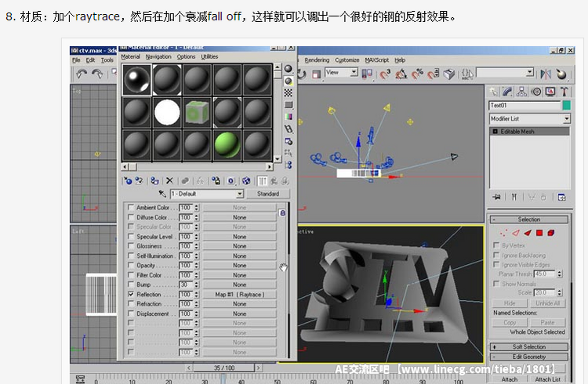Open the Navigation menu in material editor
588x384 pixels.
[x=158, y=56]
